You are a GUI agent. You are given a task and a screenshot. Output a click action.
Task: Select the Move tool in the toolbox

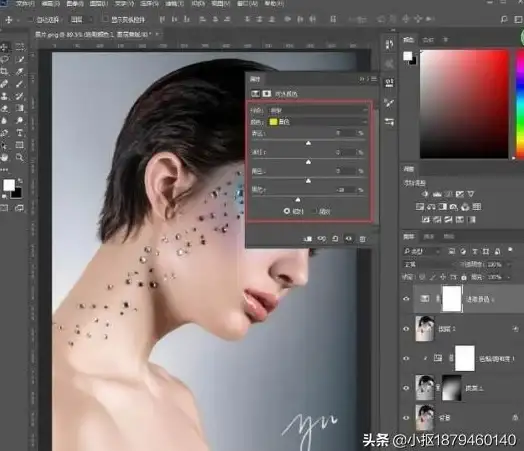[x=5, y=46]
